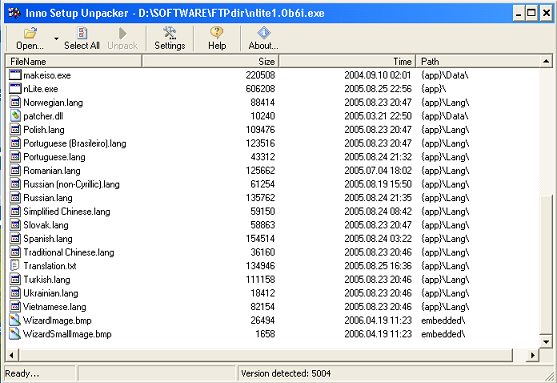Viewport: 557px width, 383px height.
Task: Open the About info dialog
Action: pos(263,38)
